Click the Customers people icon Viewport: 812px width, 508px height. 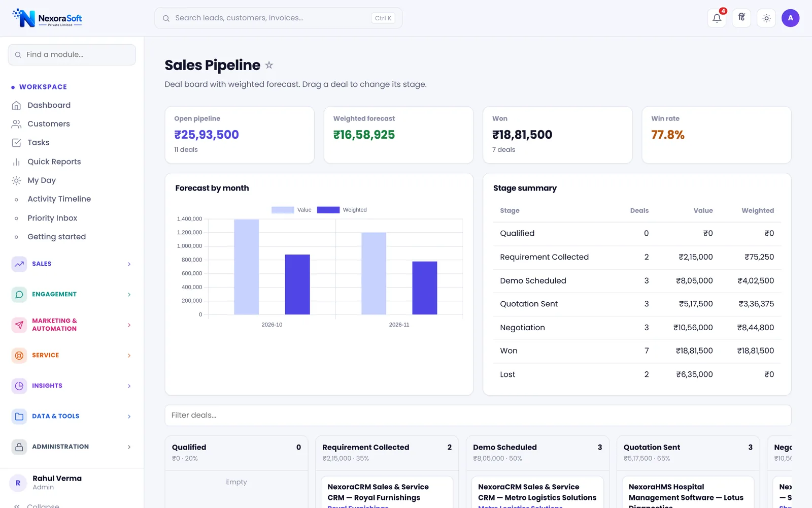(x=16, y=124)
